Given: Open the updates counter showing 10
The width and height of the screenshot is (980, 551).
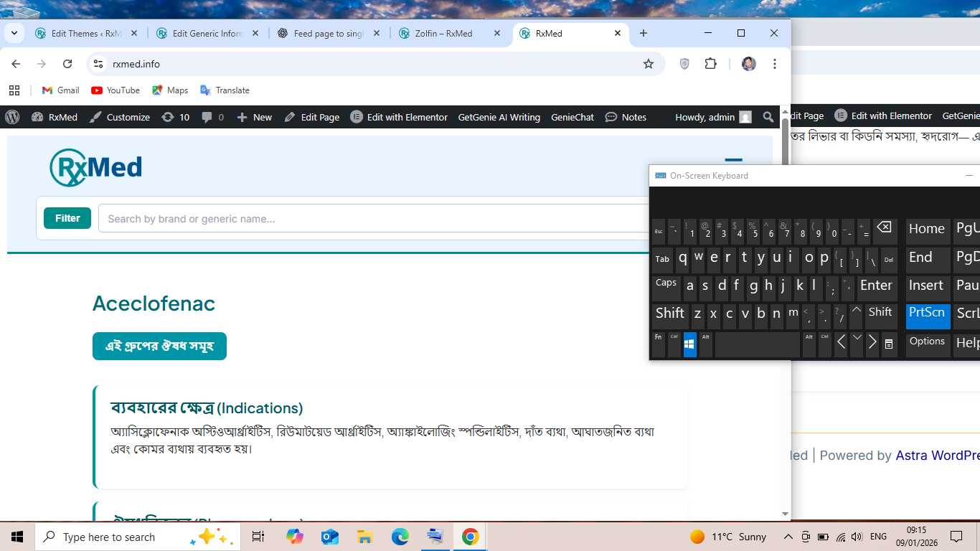Looking at the screenshot, I should click(176, 117).
